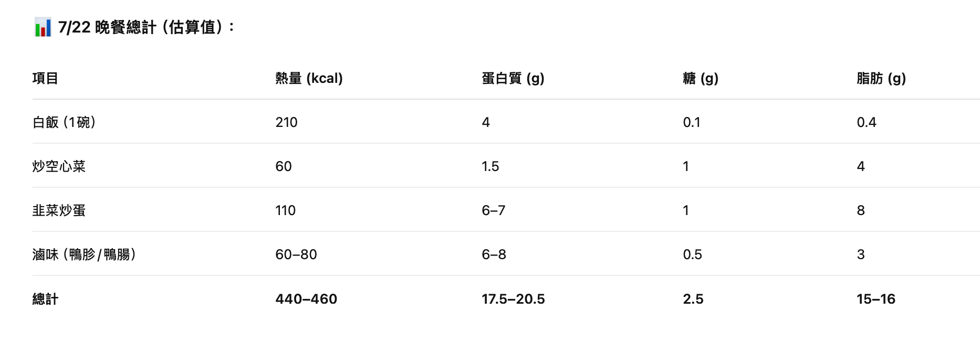Click the 15–16 total fat cell

click(875, 299)
